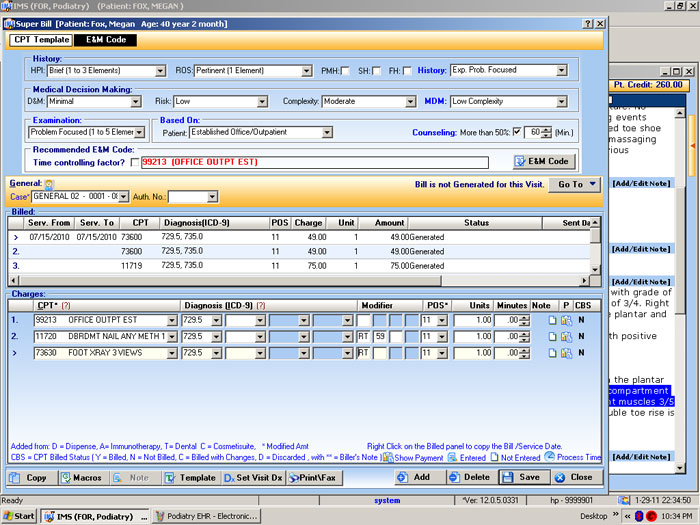700x525 pixels.
Task: Open note icon for 99213 charge row
Action: [x=552, y=320]
